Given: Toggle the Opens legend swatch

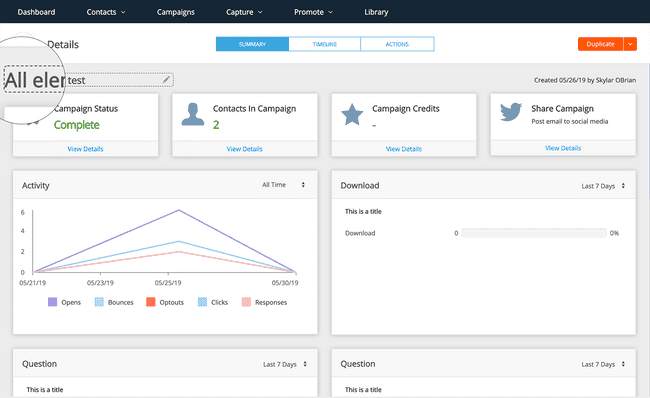Looking at the screenshot, I should pyautogui.click(x=52, y=302).
